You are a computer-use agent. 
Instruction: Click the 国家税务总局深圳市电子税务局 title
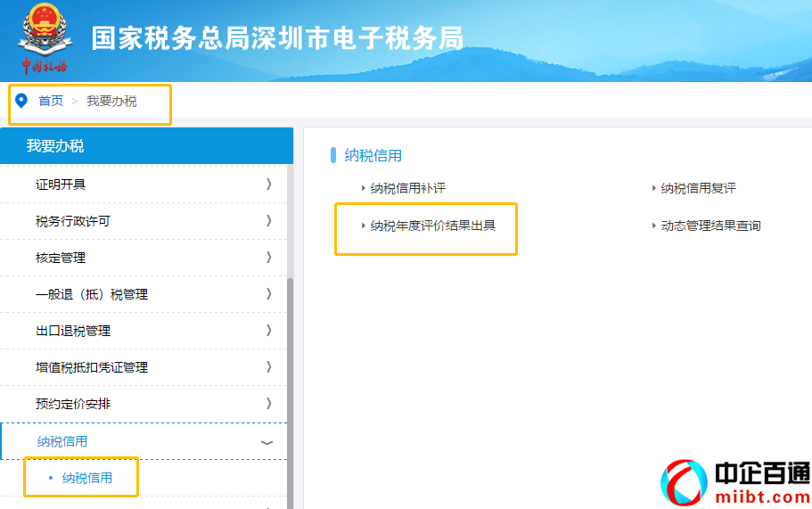click(x=277, y=38)
